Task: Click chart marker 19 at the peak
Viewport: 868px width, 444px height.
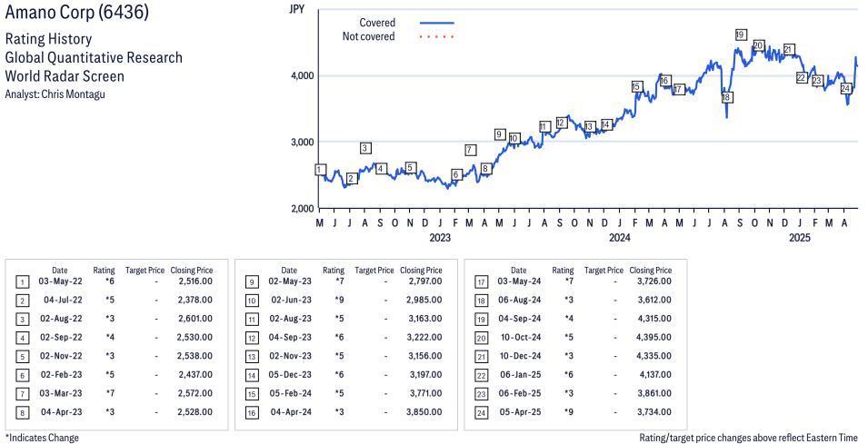Action: [x=741, y=35]
